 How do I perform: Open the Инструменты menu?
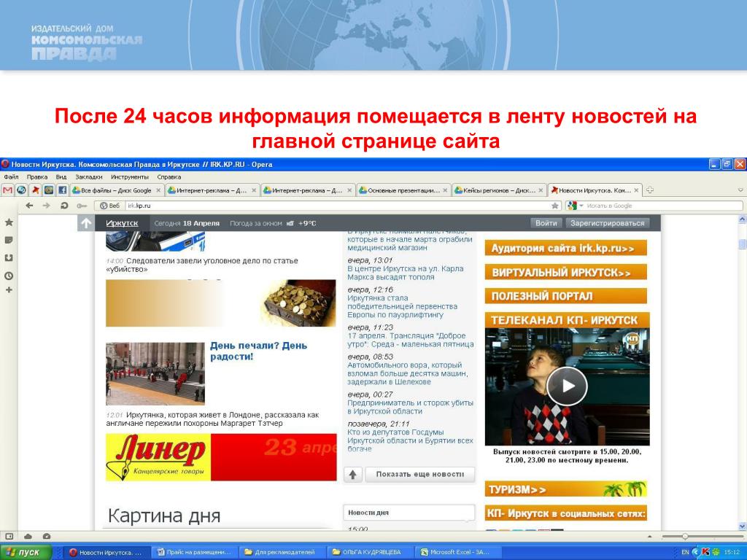point(130,176)
